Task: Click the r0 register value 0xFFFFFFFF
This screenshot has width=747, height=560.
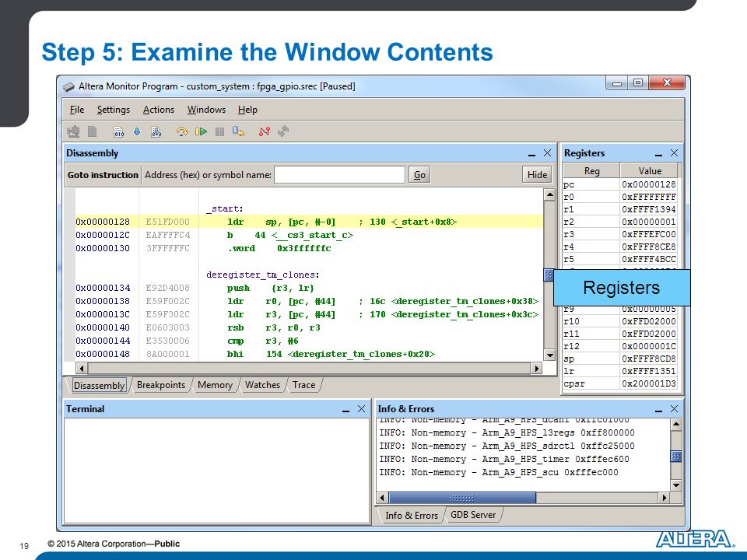Action: (649, 197)
